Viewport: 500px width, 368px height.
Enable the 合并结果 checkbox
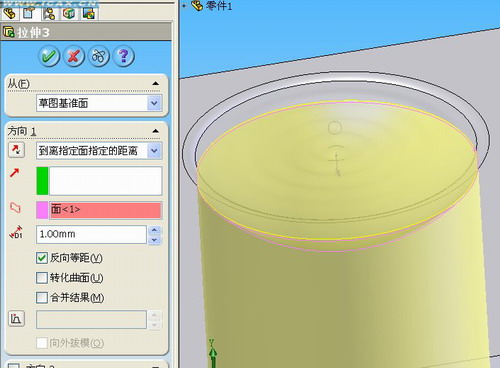pyautogui.click(x=42, y=297)
